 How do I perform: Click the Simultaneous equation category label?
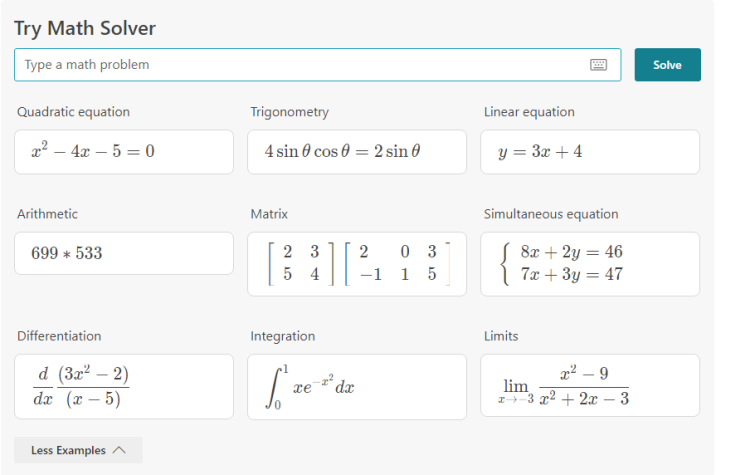[x=551, y=214]
